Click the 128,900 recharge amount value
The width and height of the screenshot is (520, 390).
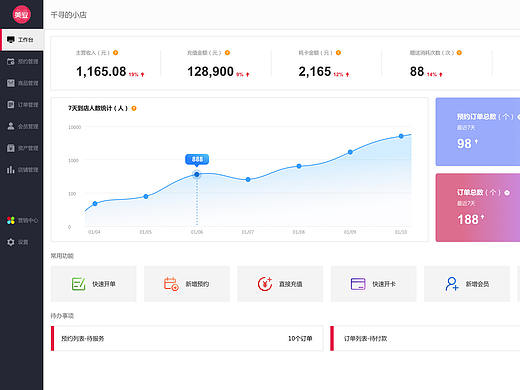coord(210,71)
